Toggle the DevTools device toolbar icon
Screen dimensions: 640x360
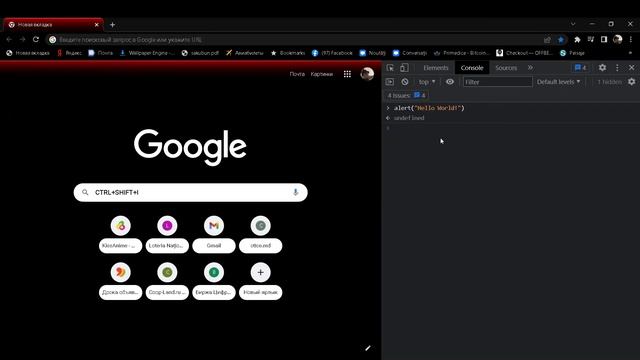[404, 68]
